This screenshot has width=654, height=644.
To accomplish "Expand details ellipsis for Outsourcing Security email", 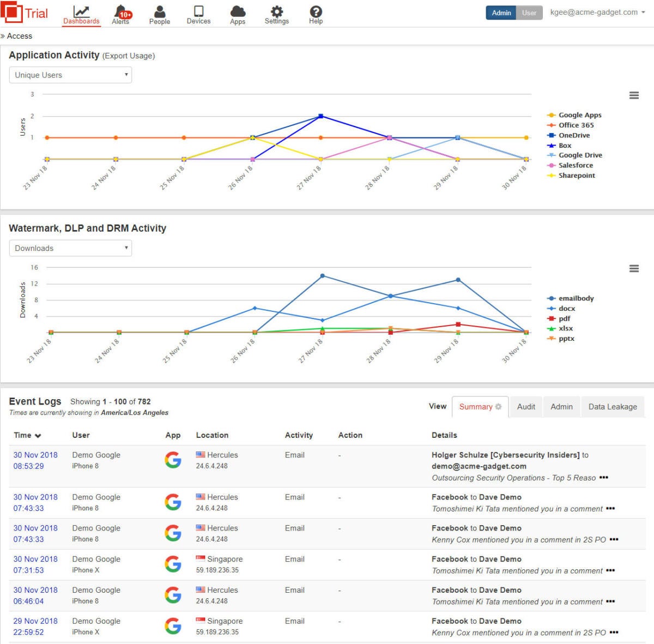I will (x=603, y=478).
